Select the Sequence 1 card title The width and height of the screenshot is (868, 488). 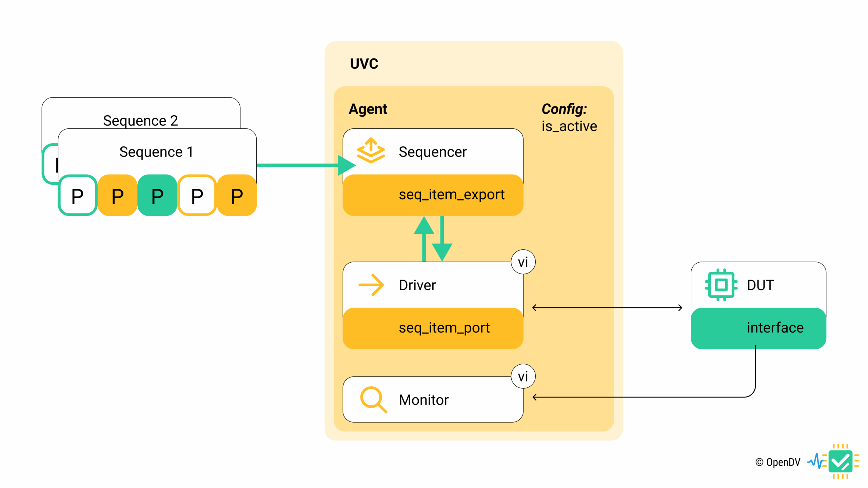click(156, 151)
